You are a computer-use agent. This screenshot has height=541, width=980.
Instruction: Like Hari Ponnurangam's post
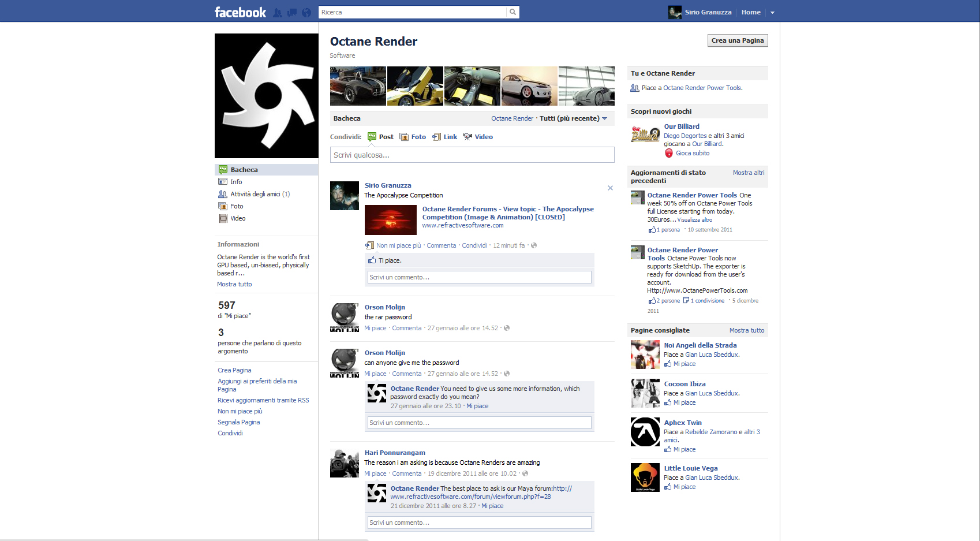(375, 473)
